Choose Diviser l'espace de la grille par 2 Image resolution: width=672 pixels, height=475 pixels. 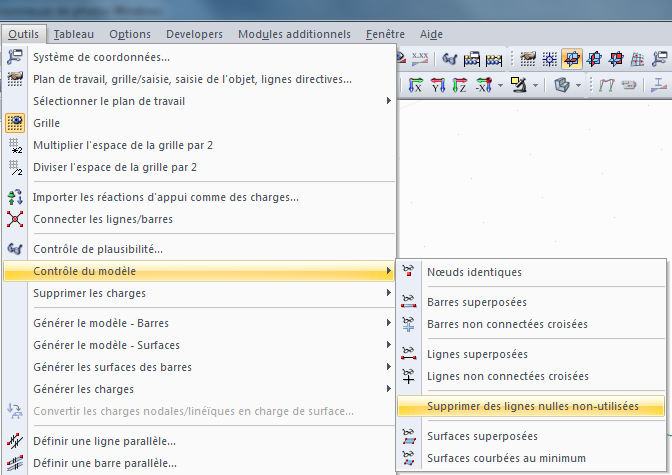pos(199,167)
